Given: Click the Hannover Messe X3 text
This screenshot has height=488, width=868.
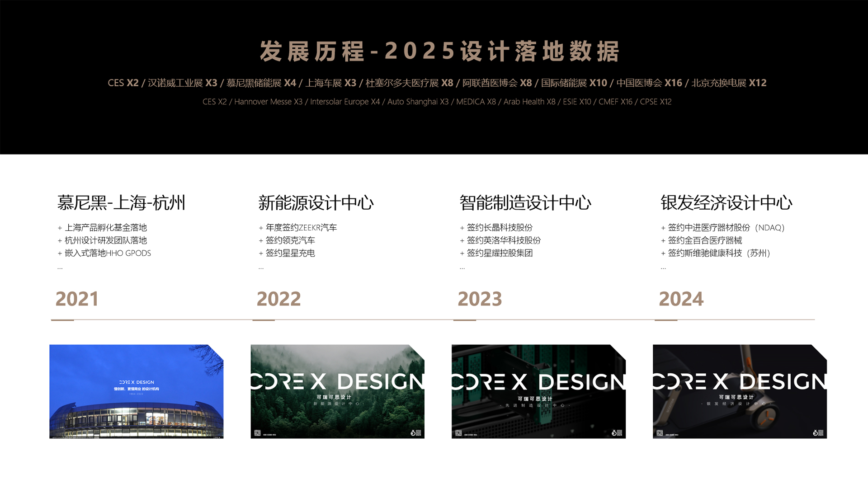Looking at the screenshot, I should (268, 102).
